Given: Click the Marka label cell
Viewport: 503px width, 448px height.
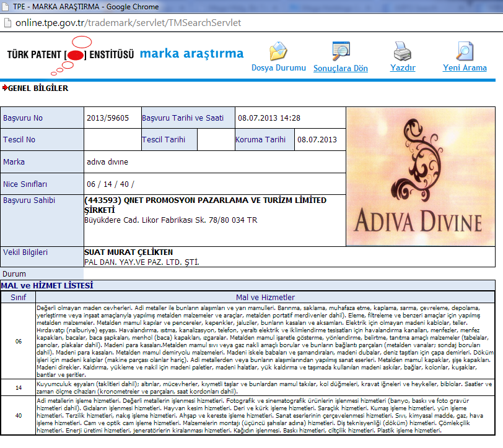Looking at the screenshot, I should point(42,162).
